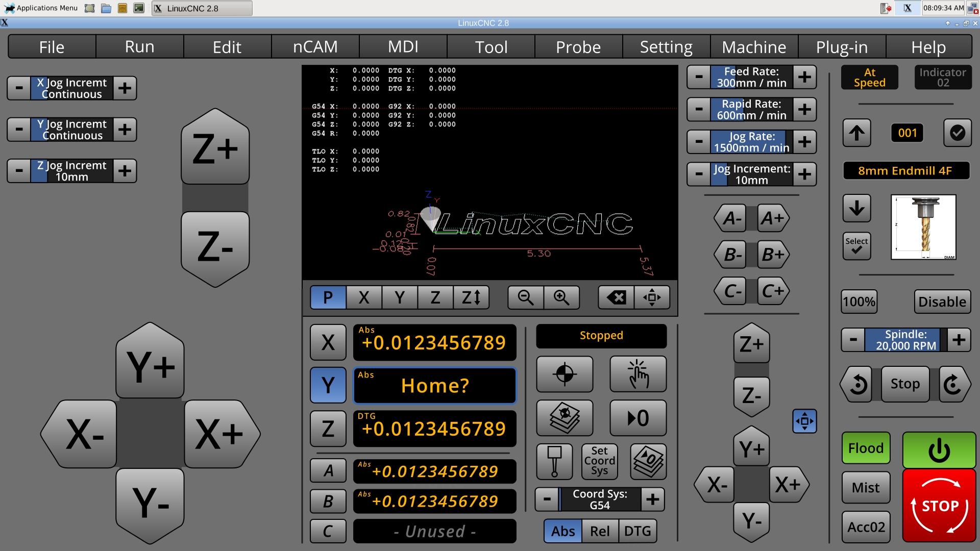The width and height of the screenshot is (980, 551).
Task: Toggle Flood coolant
Action: tap(866, 448)
